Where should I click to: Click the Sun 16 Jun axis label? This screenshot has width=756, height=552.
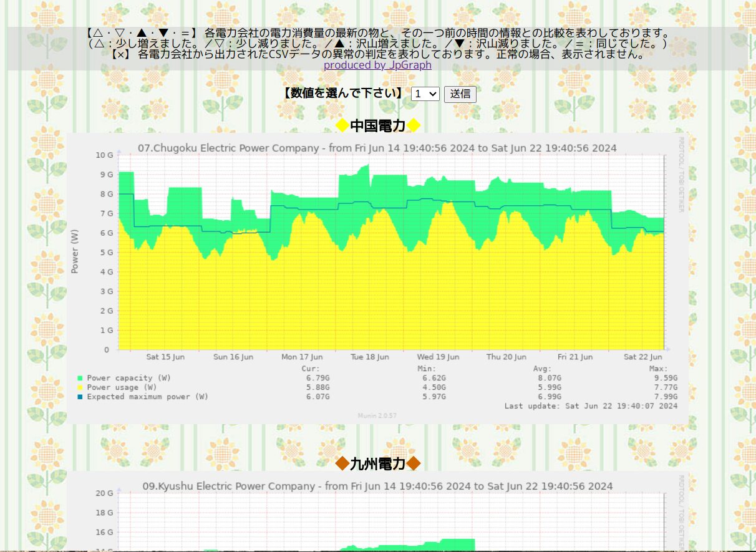[x=233, y=357]
